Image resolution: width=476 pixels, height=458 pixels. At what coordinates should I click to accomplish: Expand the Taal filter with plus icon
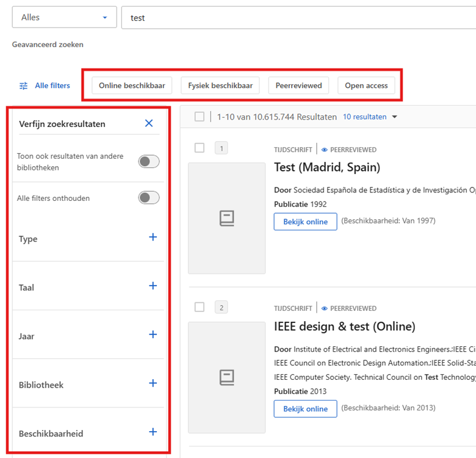tap(153, 286)
